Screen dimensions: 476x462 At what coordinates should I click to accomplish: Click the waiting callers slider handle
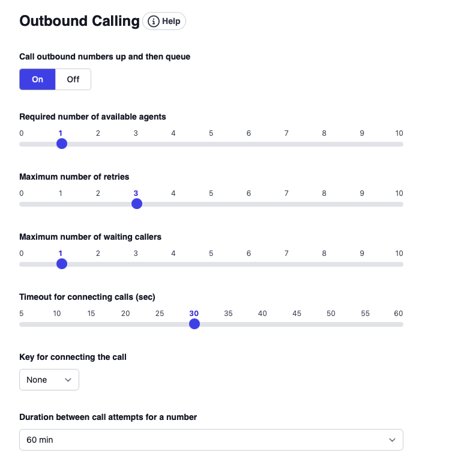(x=61, y=264)
